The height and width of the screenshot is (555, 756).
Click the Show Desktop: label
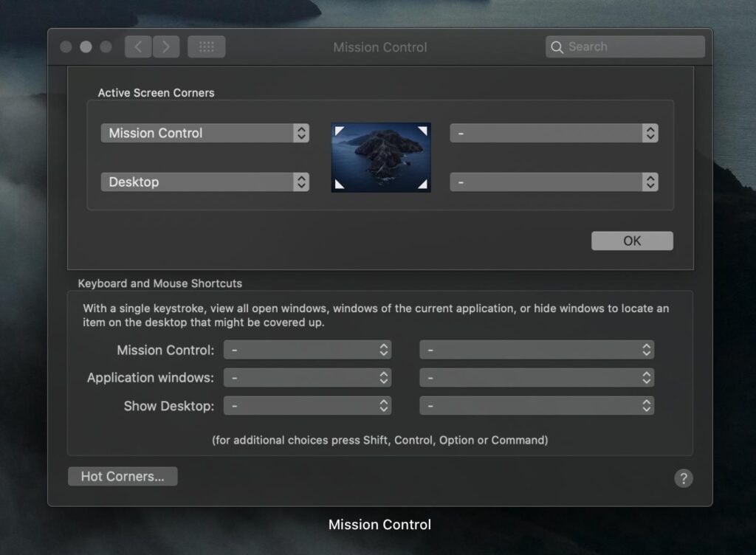[169, 406]
